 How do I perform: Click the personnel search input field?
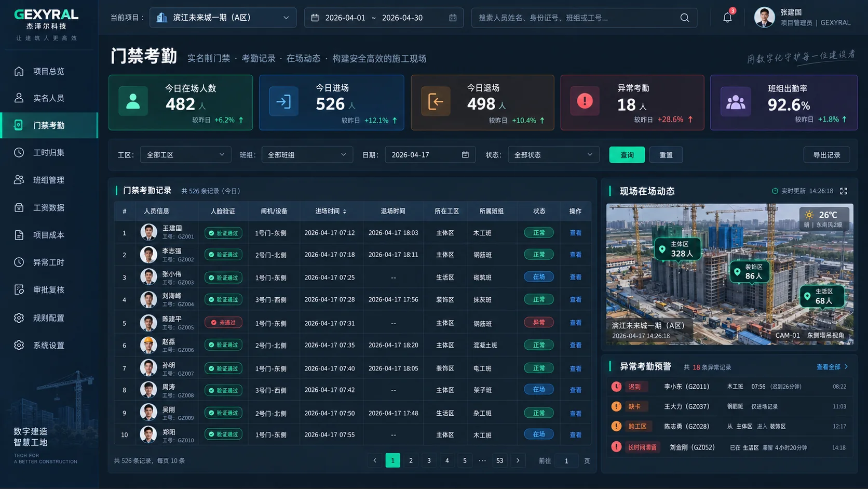click(584, 18)
